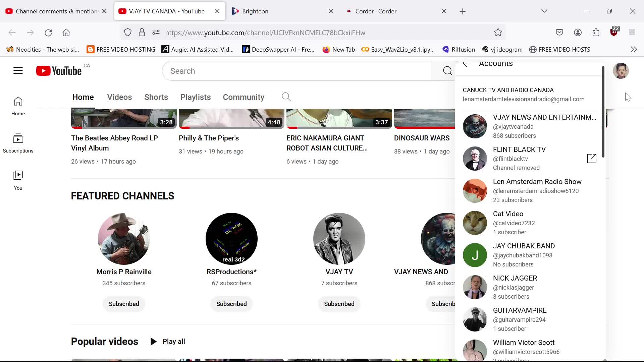Select the channel Playlists tab
This screenshot has width=644, height=362.
pos(196,97)
